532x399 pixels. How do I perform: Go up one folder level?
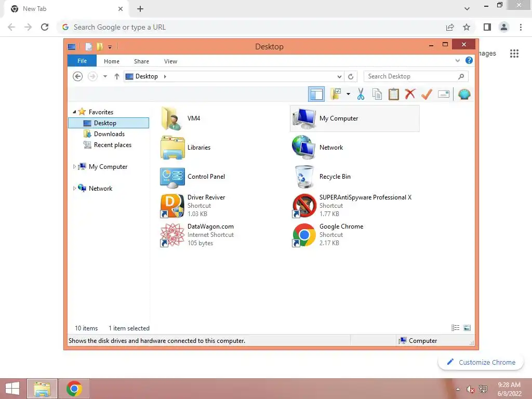point(117,76)
